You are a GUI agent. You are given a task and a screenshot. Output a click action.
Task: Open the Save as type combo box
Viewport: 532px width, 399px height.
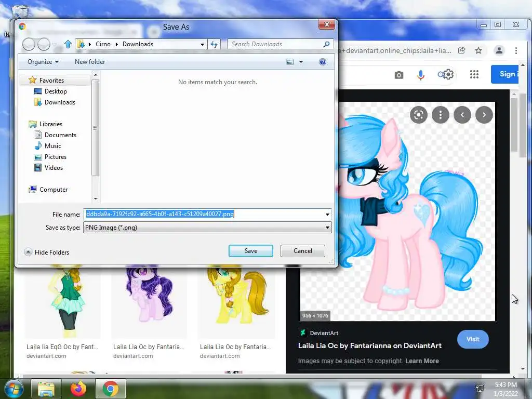(x=207, y=228)
